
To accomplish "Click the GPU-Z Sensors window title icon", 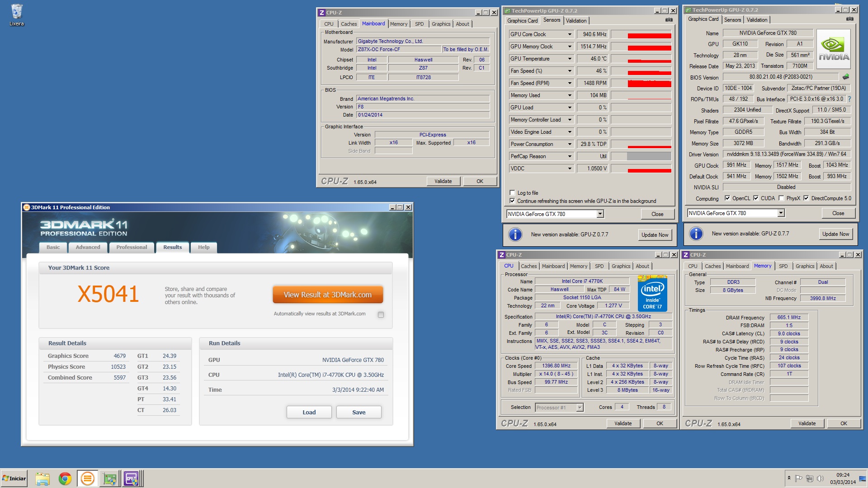I will pos(507,11).
